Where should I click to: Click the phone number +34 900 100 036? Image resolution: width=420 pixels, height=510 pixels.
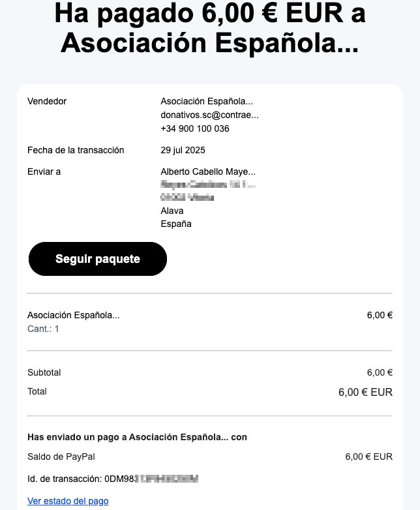point(195,128)
